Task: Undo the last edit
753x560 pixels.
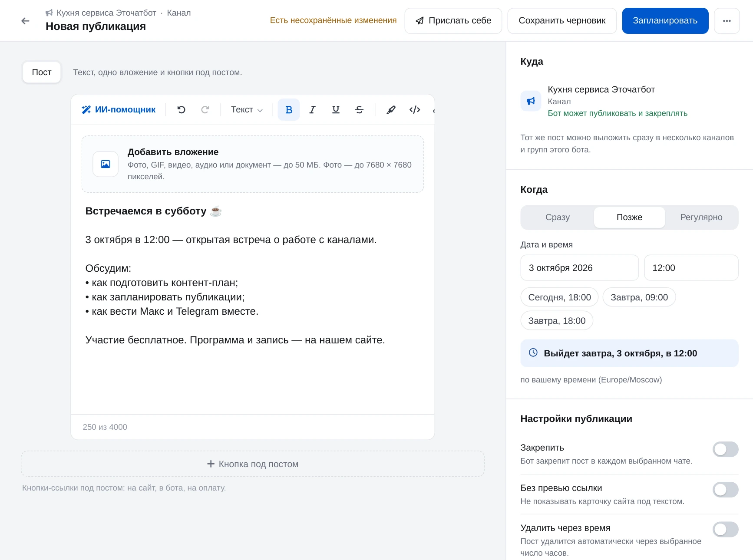Action: [x=182, y=110]
